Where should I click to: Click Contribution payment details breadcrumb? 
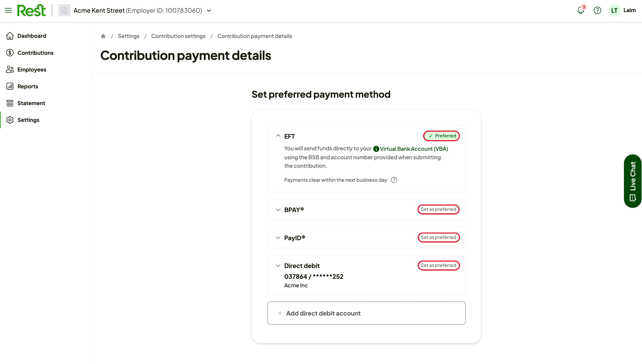[x=255, y=36]
